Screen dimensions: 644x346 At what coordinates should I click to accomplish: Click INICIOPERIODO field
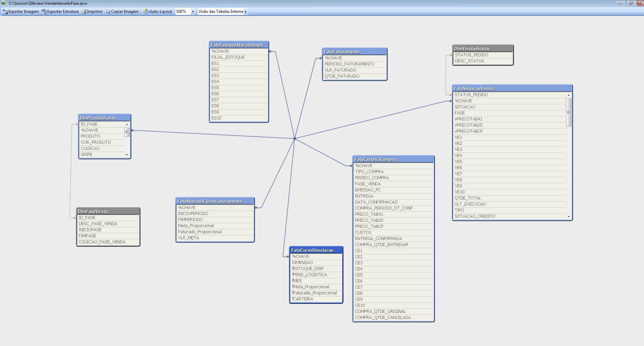point(215,214)
